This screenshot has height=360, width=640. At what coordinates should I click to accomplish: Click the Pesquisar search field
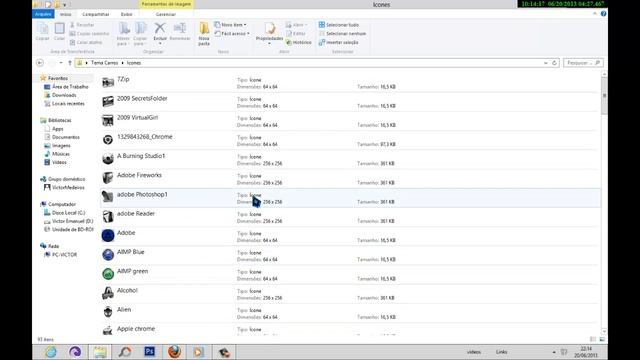(x=583, y=63)
